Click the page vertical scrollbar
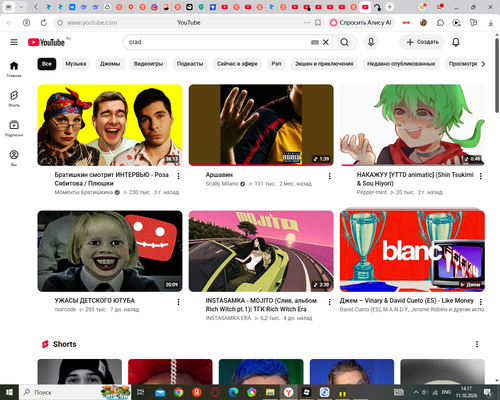This screenshot has width=500, height=400. tap(497, 77)
